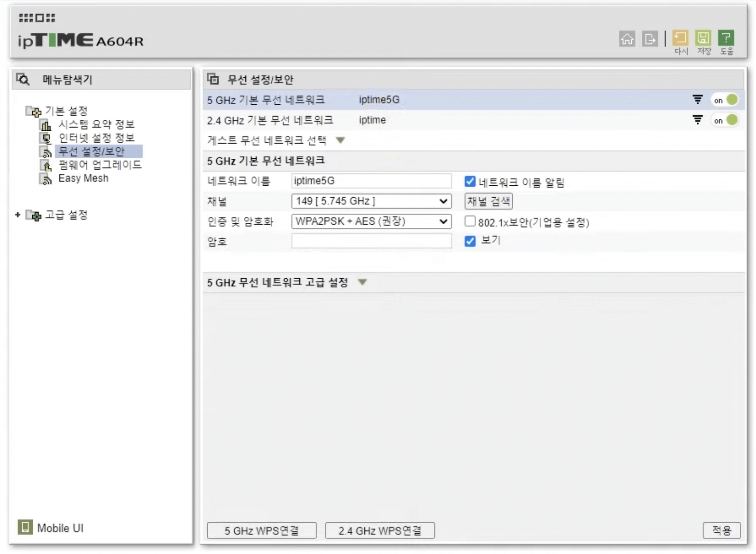The image size is (756, 554).
Task: Open 펌웨어 업그레이드 menu item
Action: pos(100,165)
